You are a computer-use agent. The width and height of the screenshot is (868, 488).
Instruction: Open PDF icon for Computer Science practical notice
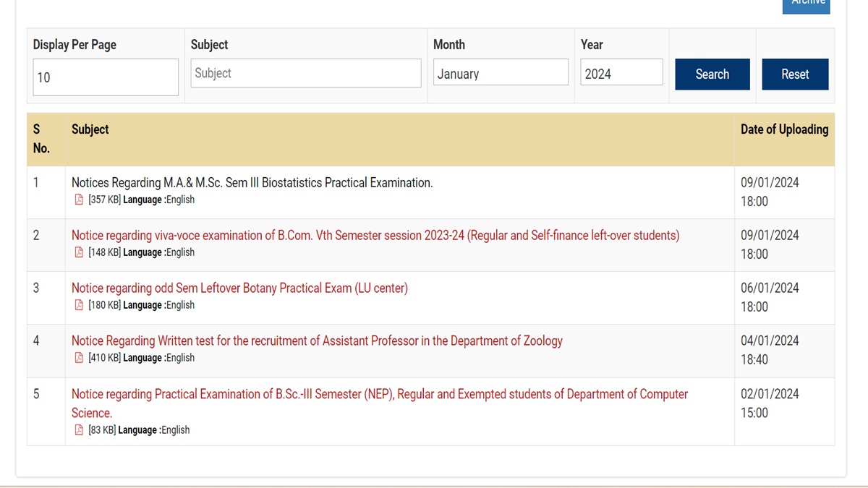(80, 430)
